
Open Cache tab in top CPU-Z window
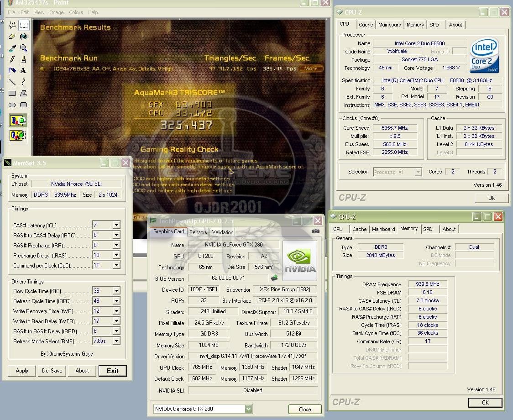point(366,25)
